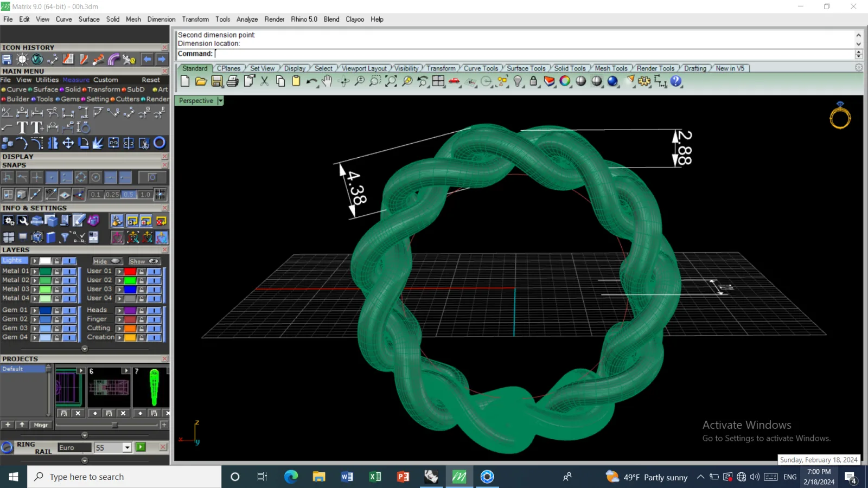Select the 0.5 snap spacing toggle
Image resolution: width=868 pixels, height=488 pixels.
(x=129, y=194)
